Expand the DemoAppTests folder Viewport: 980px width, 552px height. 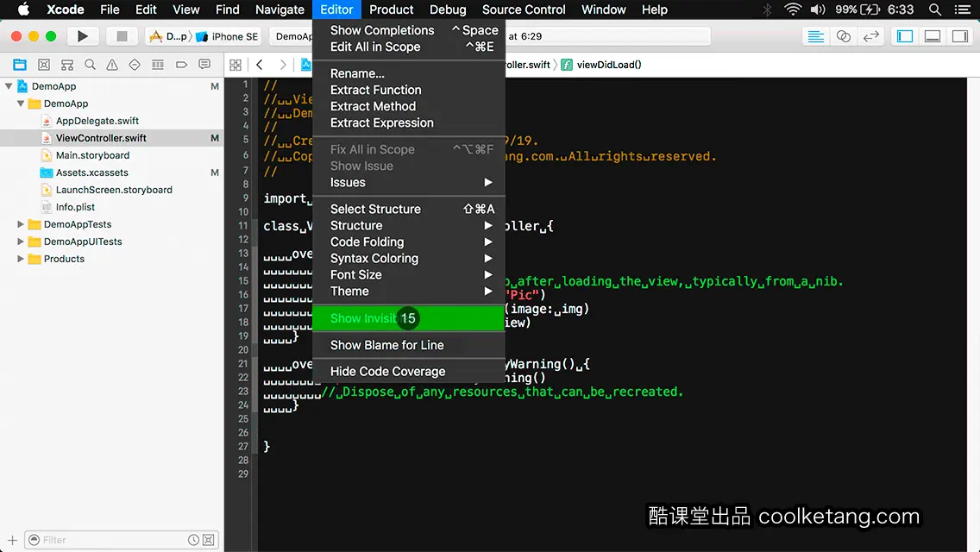coord(21,223)
